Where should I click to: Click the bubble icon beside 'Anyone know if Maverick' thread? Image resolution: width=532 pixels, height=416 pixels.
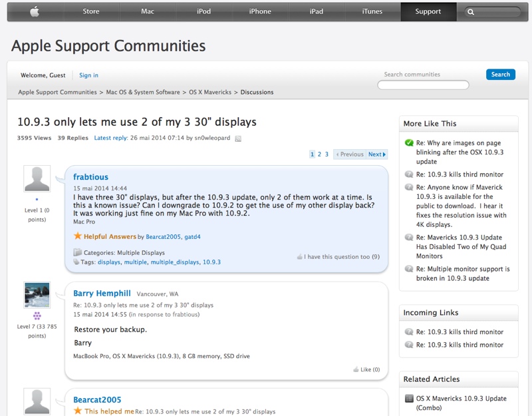[409, 187]
